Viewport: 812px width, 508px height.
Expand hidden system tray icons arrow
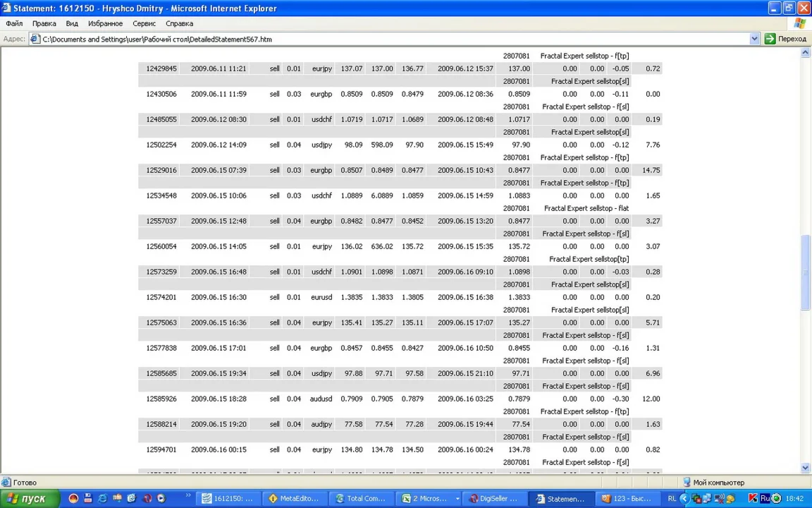[684, 499]
